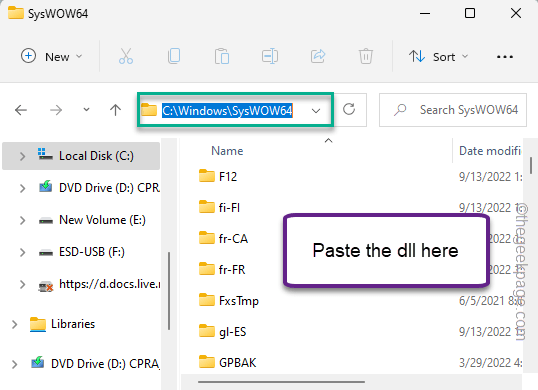Expand the https://d.docs.live network node
Image resolution: width=538 pixels, height=390 pixels.
[22, 284]
